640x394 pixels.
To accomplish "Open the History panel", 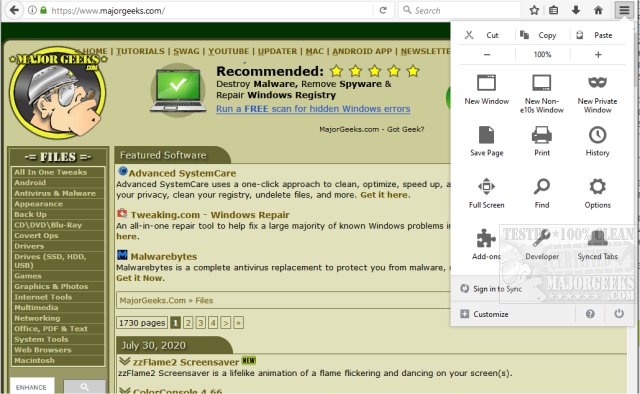I will click(x=597, y=141).
